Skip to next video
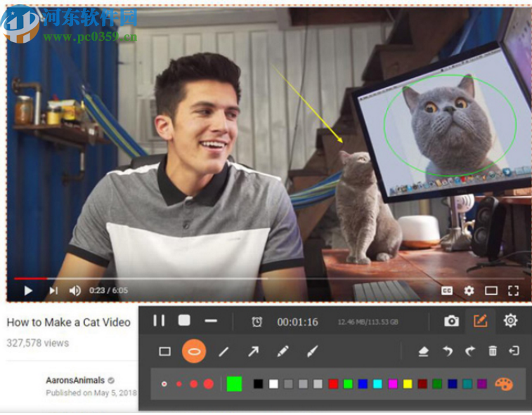This screenshot has height=415, width=532. [53, 291]
